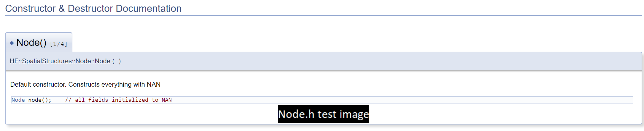The width and height of the screenshot is (644, 131).
Task: Click the word Documentation in the heading
Action: 149,9
